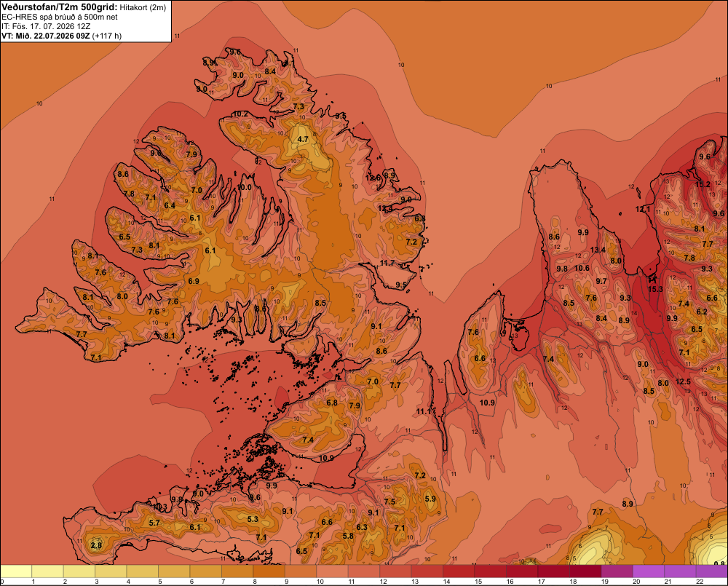Click the 'IT: Fös. 17. 07. 2026 12Z' line

(46, 26)
